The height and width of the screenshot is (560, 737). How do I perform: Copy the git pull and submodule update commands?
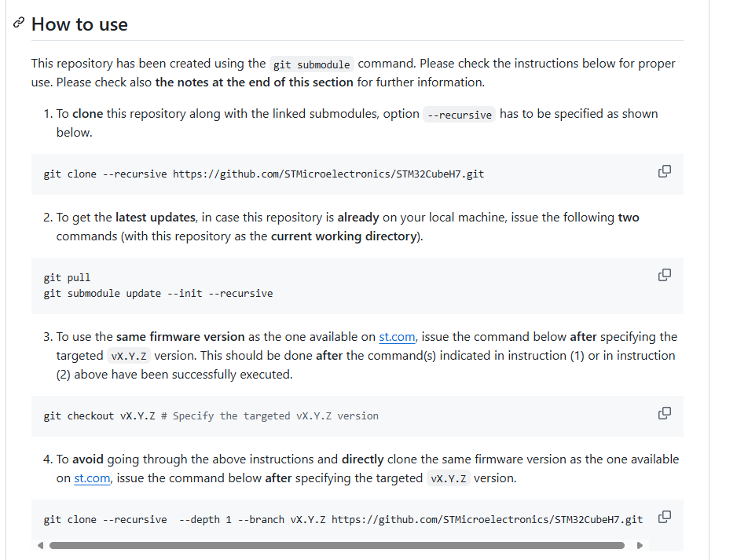tap(664, 275)
